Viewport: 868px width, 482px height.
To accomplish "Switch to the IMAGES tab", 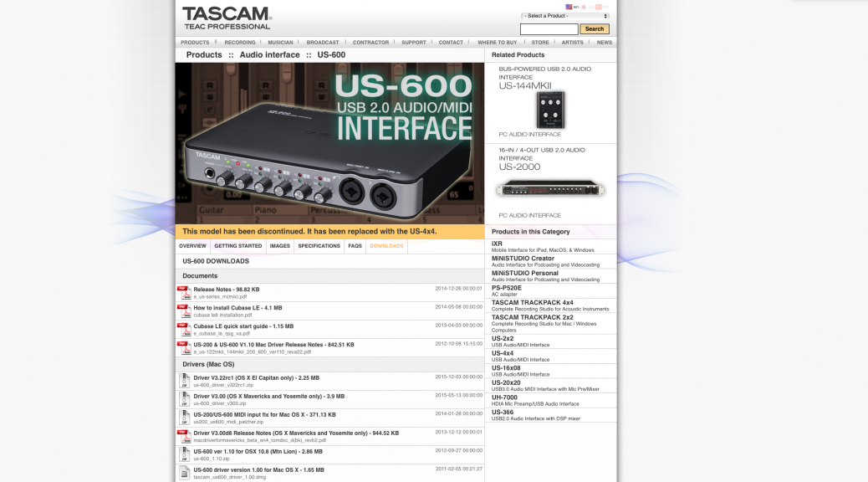I will click(279, 246).
